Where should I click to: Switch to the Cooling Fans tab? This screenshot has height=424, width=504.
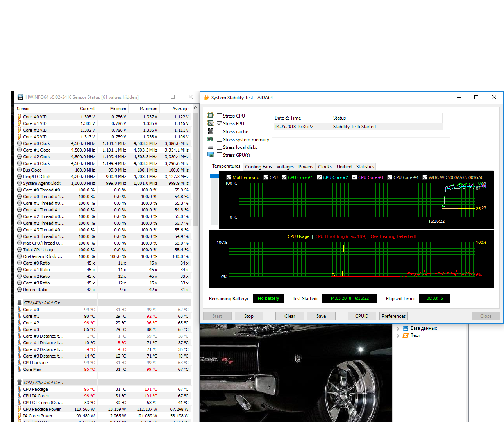pos(258,167)
